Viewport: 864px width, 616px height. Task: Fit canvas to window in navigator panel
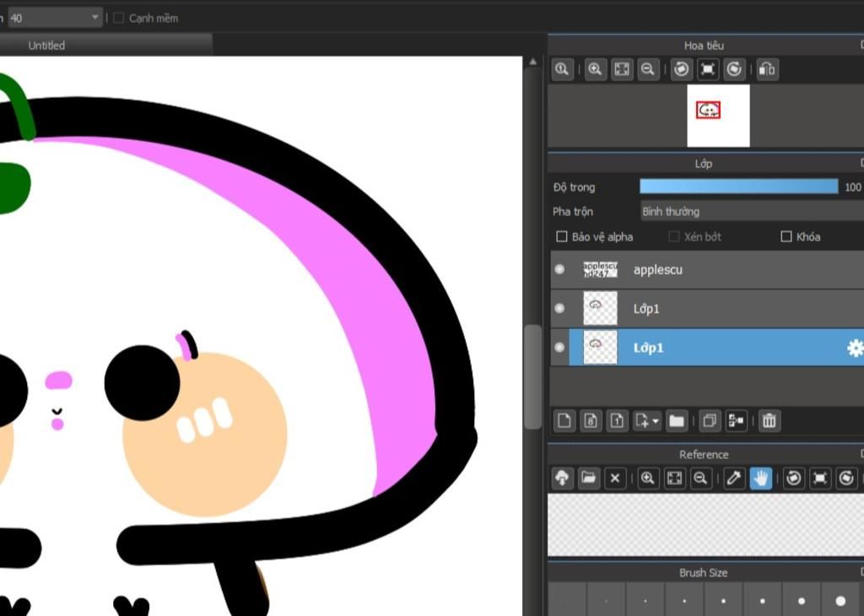pyautogui.click(x=622, y=69)
